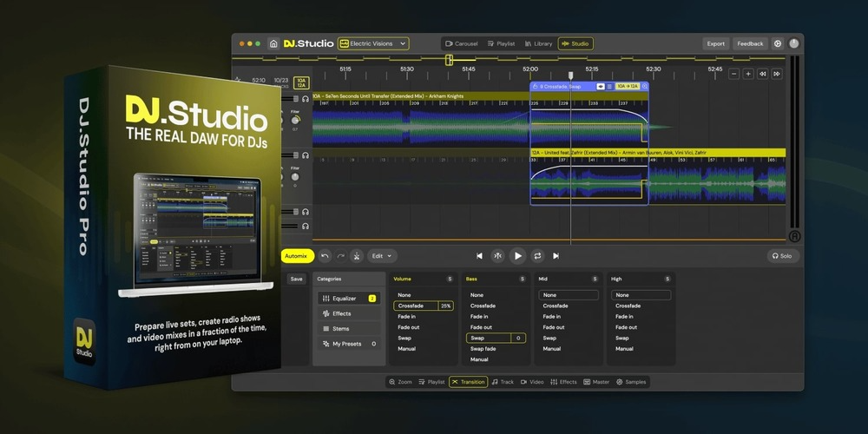The image size is (868, 434).
Task: Expand the Edit dropdown menu
Action: (382, 256)
